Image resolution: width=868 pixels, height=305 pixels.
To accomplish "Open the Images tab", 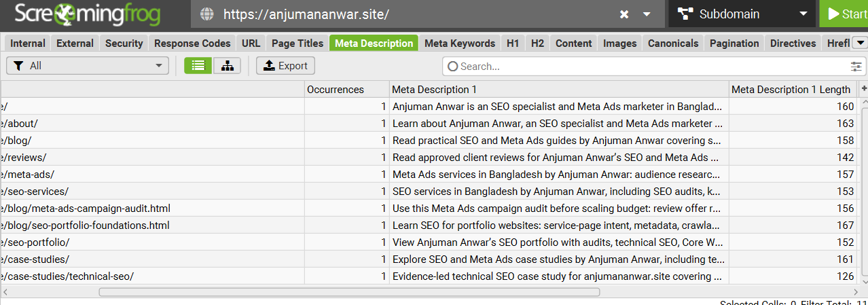I will click(620, 43).
